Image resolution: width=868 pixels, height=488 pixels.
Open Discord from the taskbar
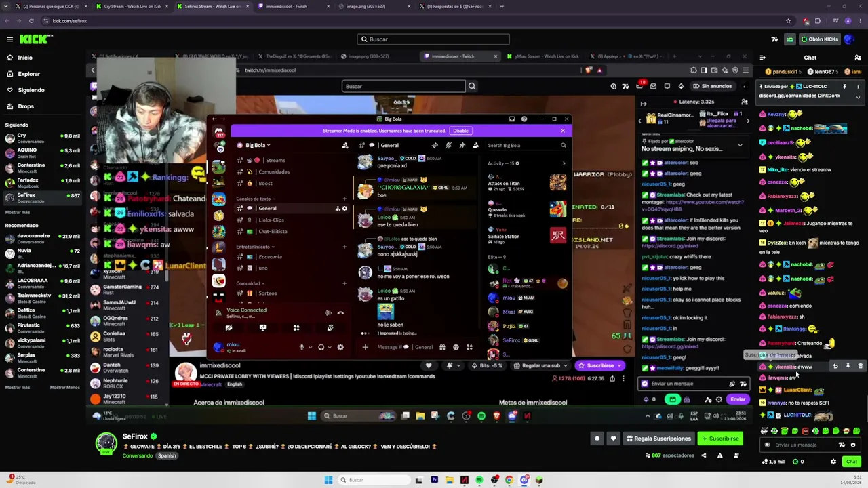(x=524, y=480)
